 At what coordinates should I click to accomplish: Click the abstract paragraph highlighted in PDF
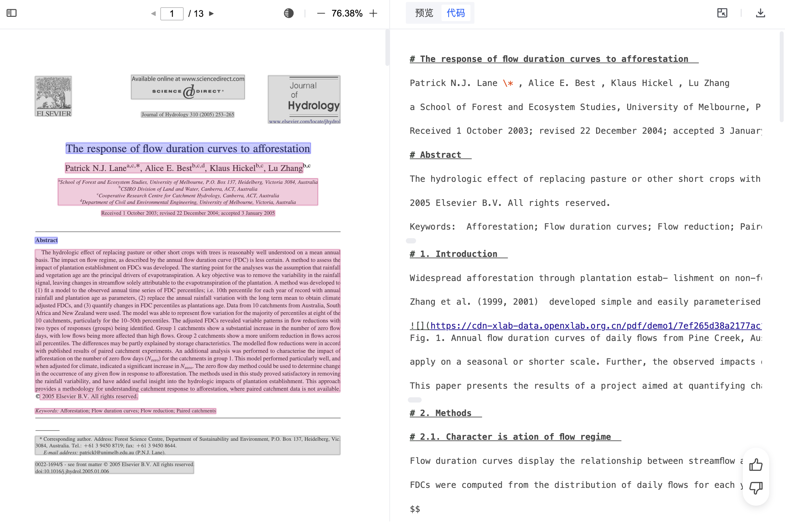[188, 321]
